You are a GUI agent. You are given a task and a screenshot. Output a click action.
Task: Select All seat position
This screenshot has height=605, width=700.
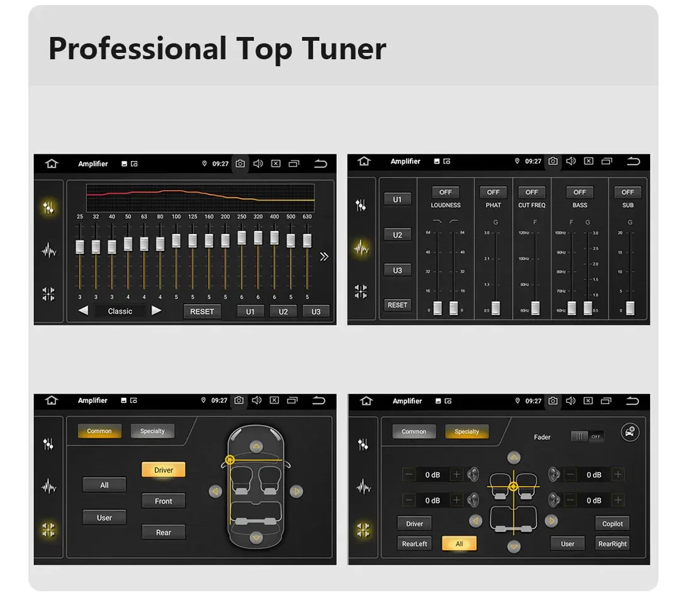[x=104, y=485]
